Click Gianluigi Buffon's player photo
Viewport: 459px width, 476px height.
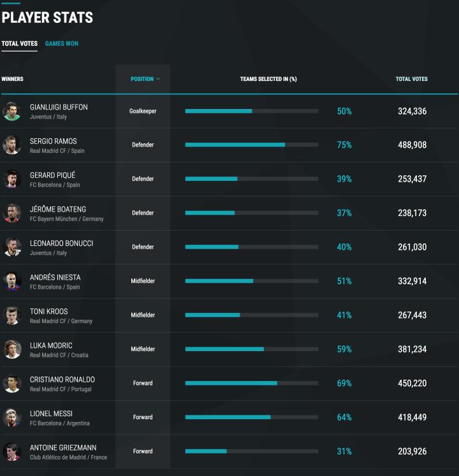pos(11,112)
